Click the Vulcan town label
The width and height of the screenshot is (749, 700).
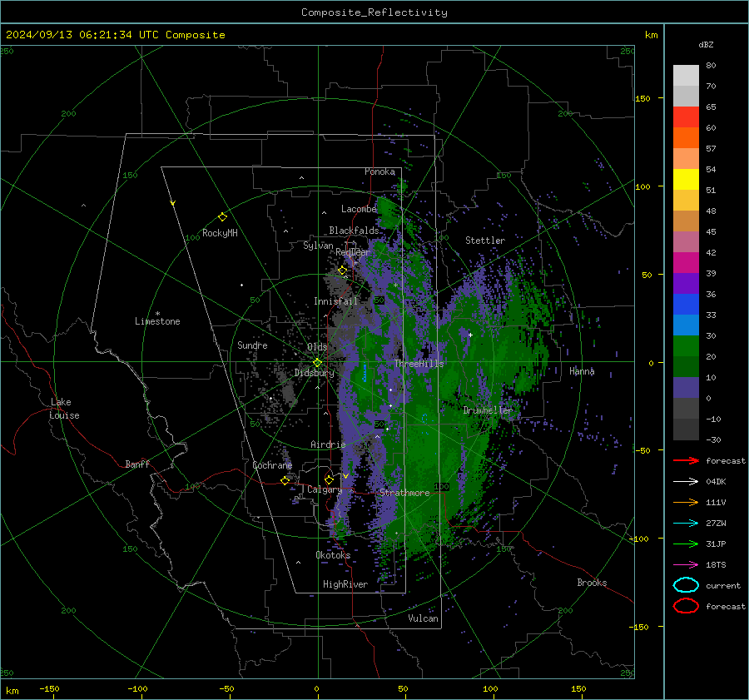423,618
